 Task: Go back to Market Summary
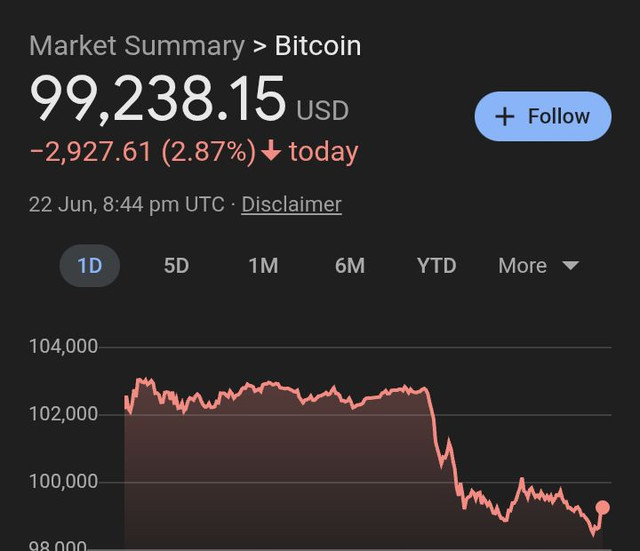click(x=137, y=45)
